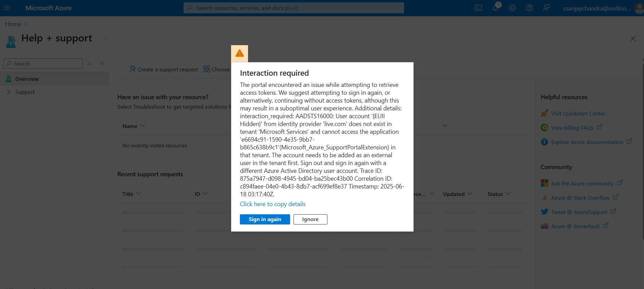
Task: Click Microsoft Azure logo text
Action: pyautogui.click(x=49, y=8)
